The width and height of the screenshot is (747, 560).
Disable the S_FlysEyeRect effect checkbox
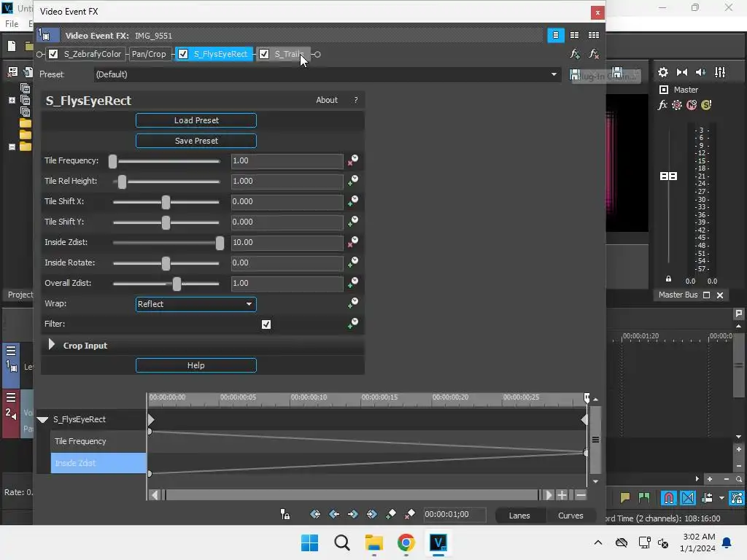[x=183, y=54]
